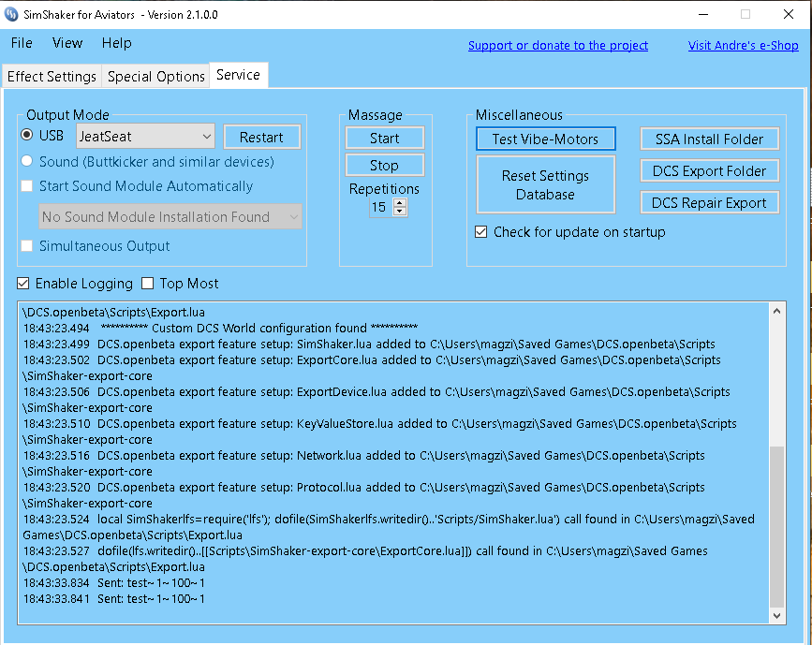Open the DCS Export Folder
The height and width of the screenshot is (645, 812).
pos(710,170)
